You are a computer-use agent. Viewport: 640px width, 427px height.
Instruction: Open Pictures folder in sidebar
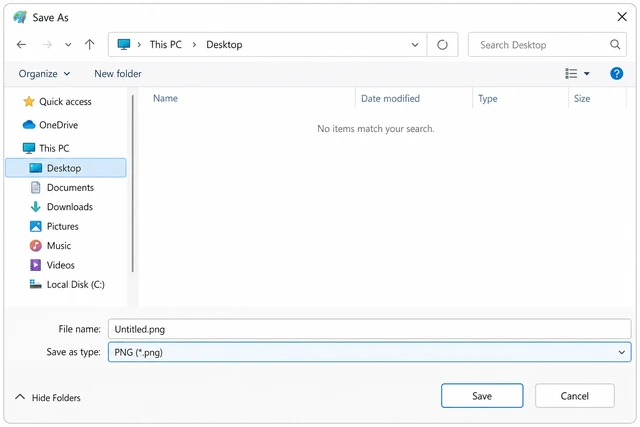54,226
